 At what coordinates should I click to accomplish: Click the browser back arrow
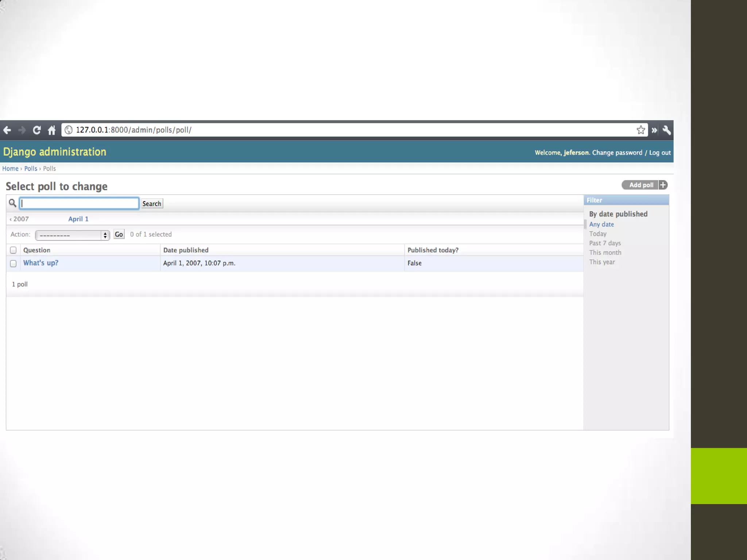click(x=7, y=130)
